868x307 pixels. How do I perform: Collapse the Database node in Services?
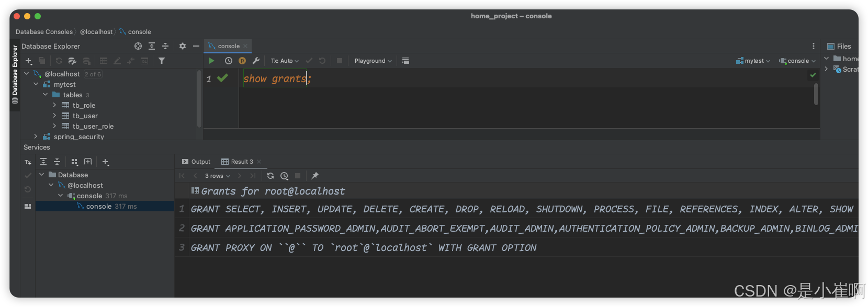pyautogui.click(x=41, y=175)
